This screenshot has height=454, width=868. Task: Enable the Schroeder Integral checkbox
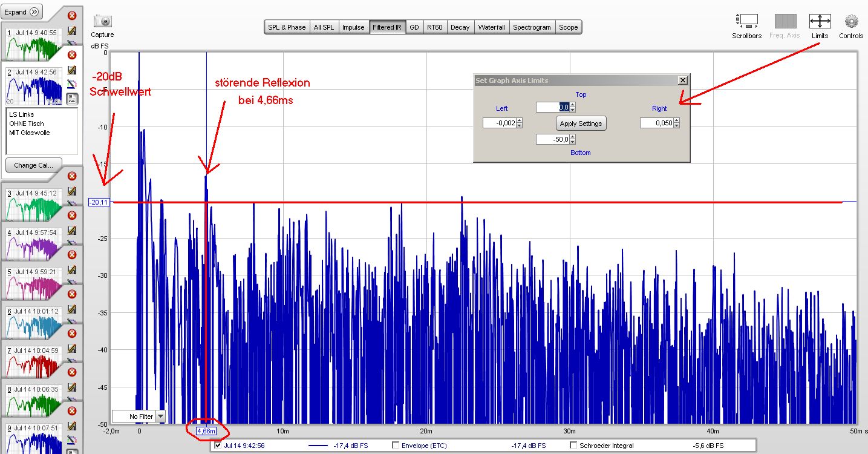coord(573,446)
